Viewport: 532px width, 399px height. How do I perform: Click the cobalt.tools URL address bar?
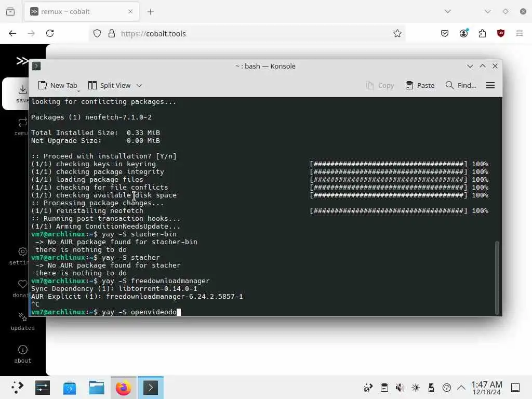point(248,33)
